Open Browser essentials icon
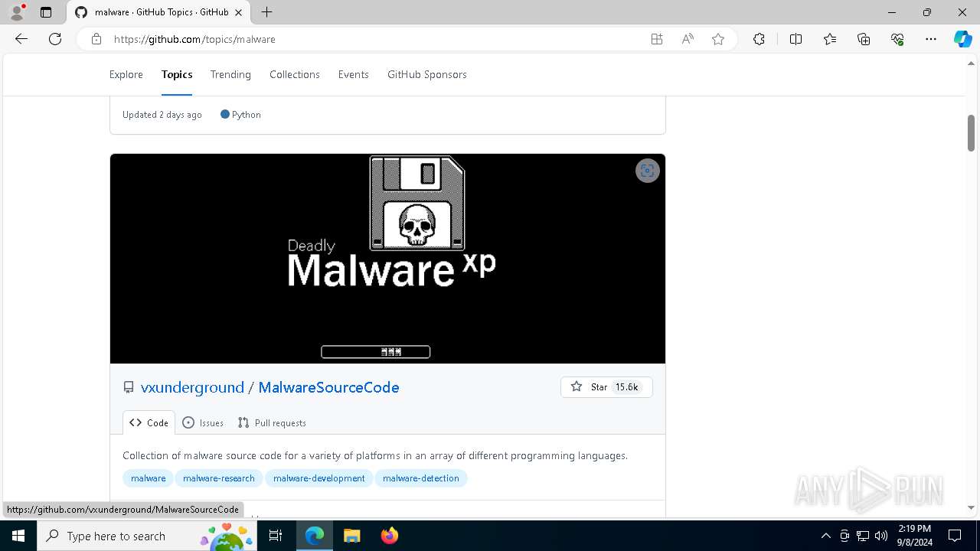 pyautogui.click(x=897, y=39)
